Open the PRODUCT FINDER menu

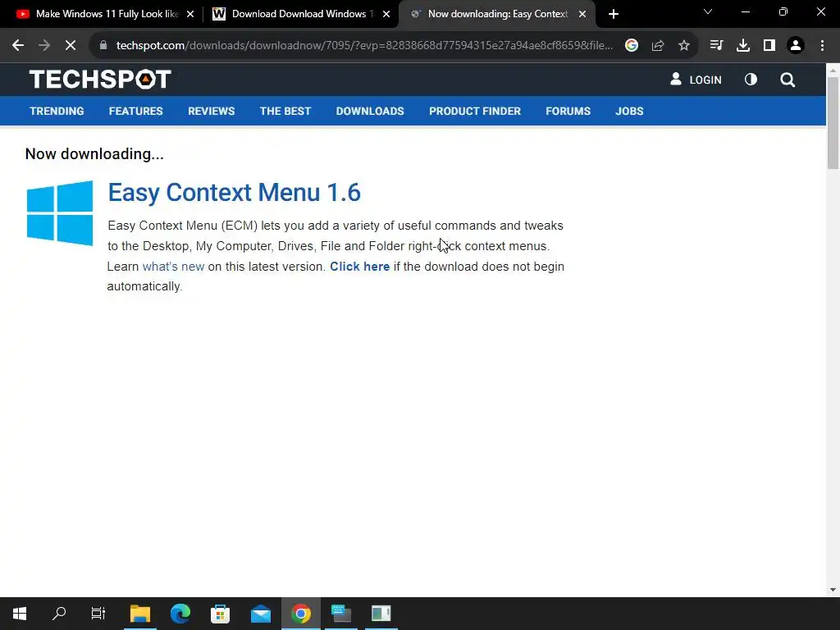475,111
